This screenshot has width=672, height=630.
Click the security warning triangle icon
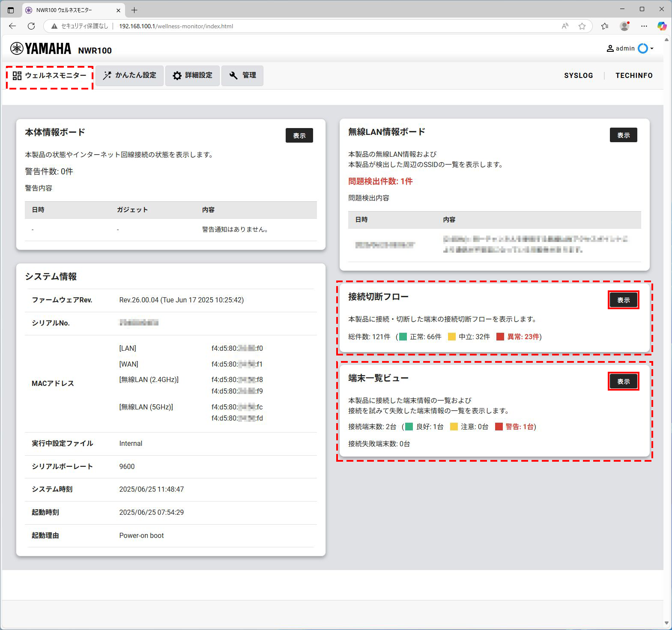54,26
